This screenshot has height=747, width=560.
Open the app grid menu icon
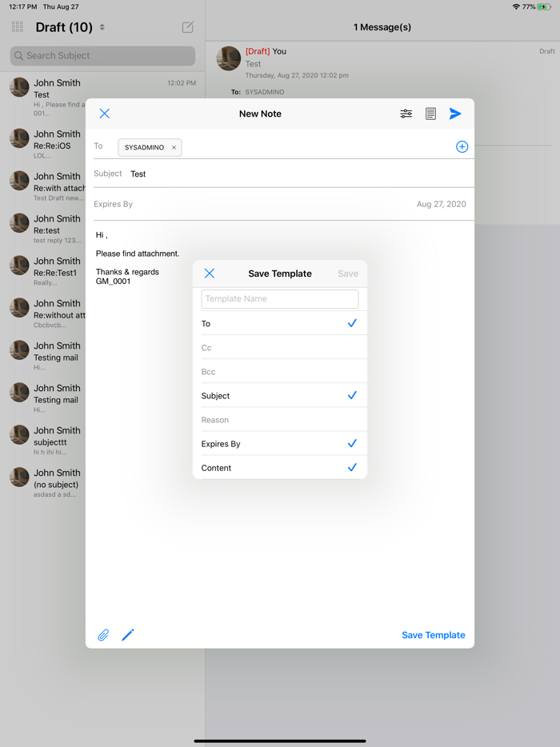point(17,27)
